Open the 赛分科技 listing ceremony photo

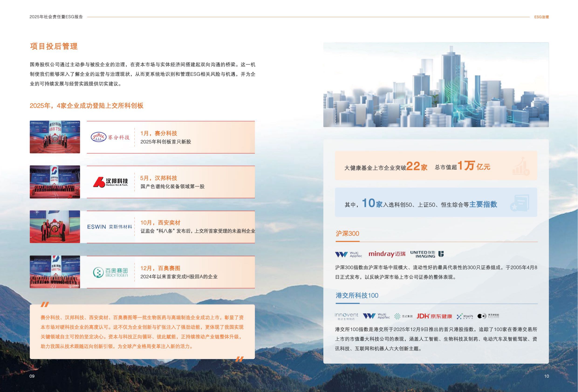pos(55,137)
